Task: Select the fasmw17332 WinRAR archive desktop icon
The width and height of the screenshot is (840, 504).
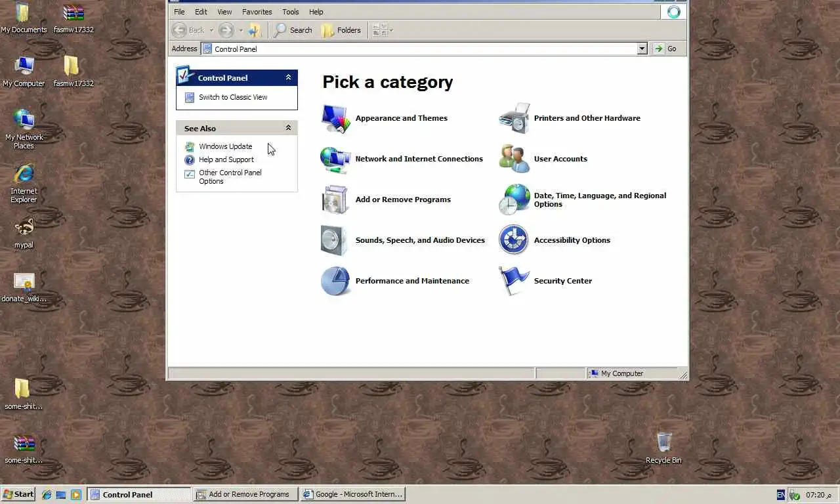Action: (73, 18)
